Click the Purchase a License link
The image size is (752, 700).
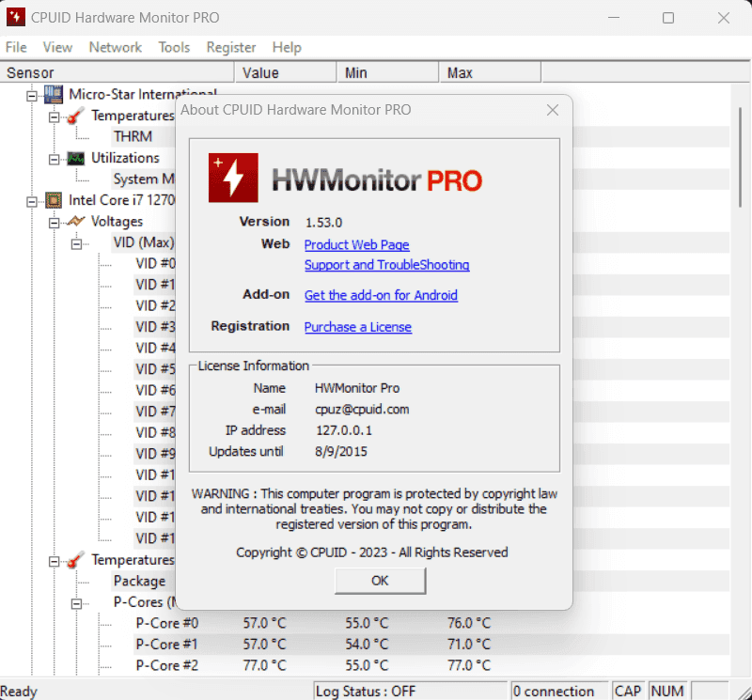[358, 327]
